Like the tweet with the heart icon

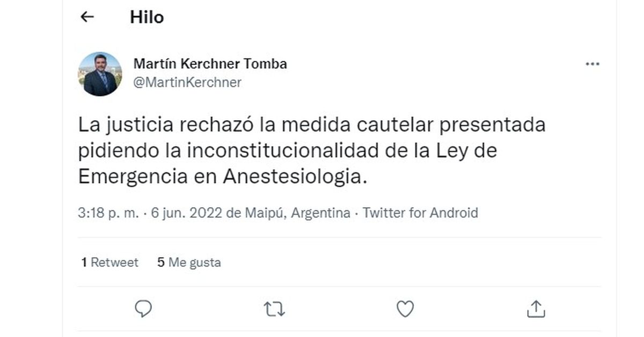click(405, 309)
